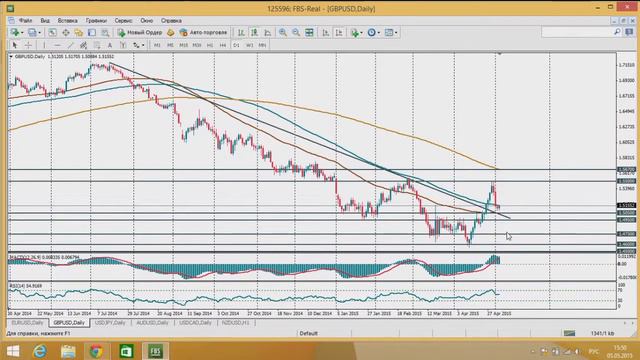The height and width of the screenshot is (360, 640).
Task: Open the Файл menu
Action: (x=25, y=20)
